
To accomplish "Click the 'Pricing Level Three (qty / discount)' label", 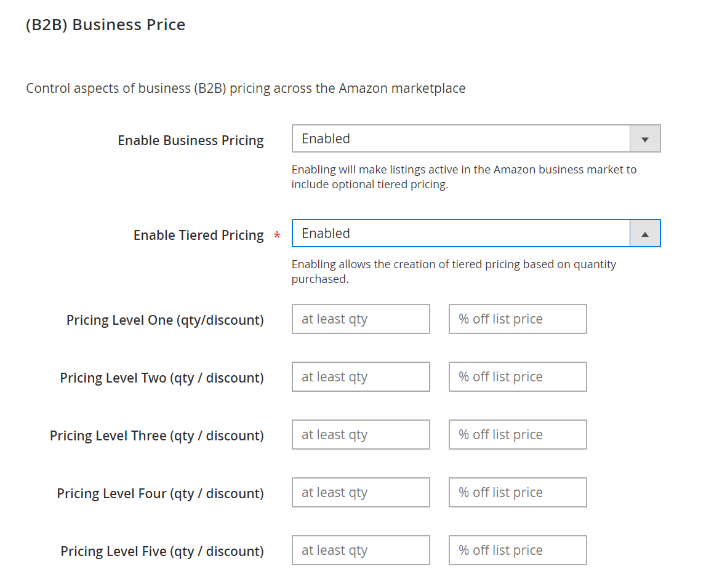I will [157, 435].
